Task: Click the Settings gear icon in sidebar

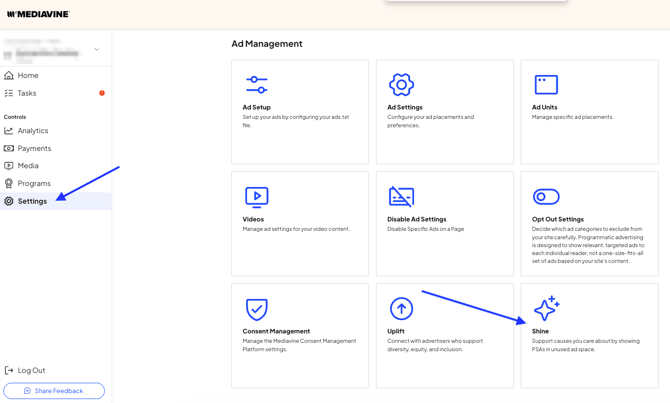Action: coord(9,201)
